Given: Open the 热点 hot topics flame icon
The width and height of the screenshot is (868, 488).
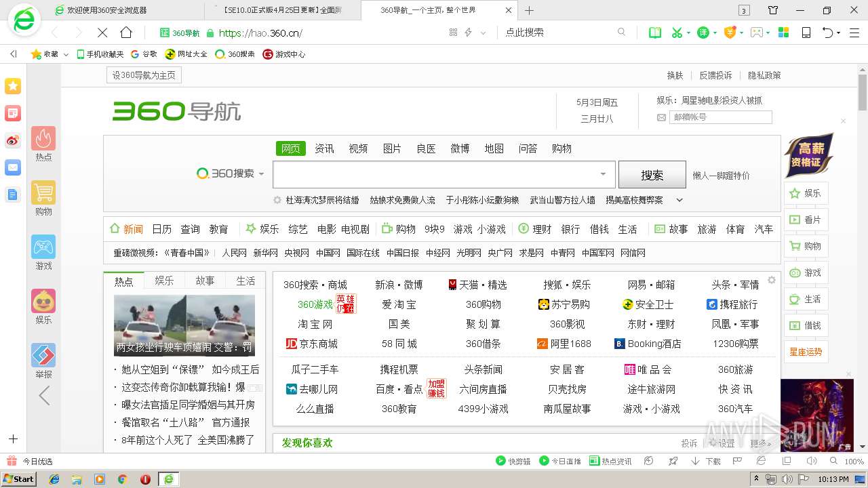Looking at the screenshot, I should (x=43, y=139).
